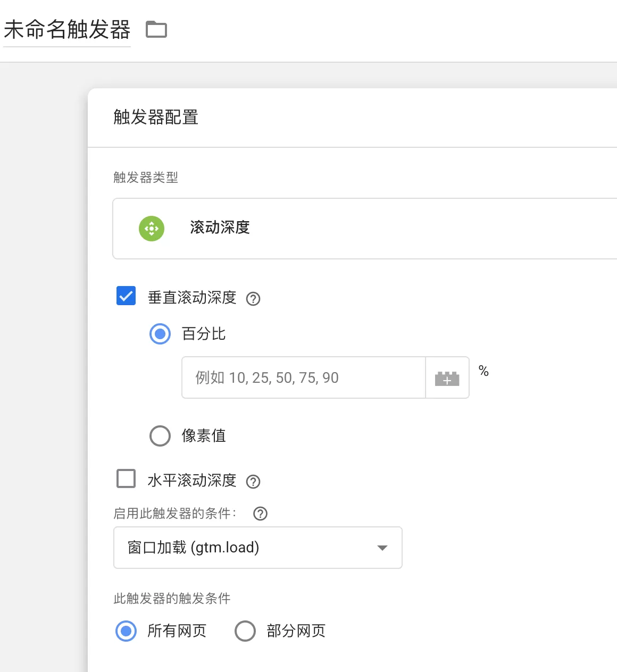
Task: Rename the 未命名触发器 title
Action: click(66, 30)
